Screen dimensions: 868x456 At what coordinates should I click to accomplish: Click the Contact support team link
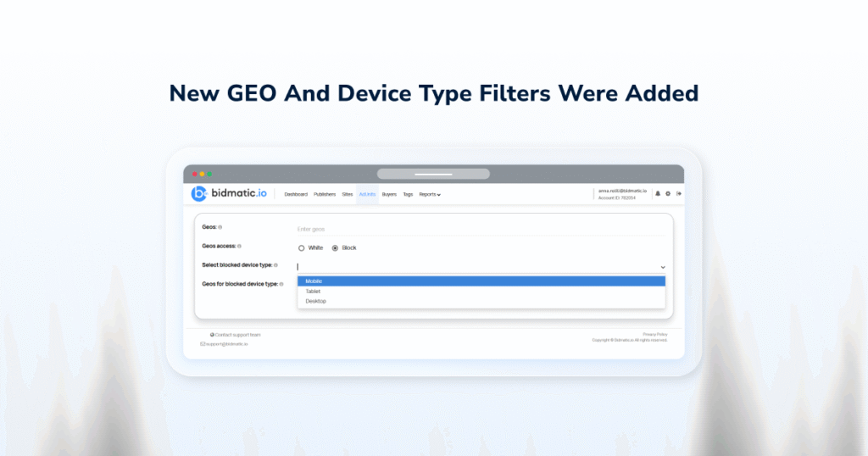pos(235,335)
